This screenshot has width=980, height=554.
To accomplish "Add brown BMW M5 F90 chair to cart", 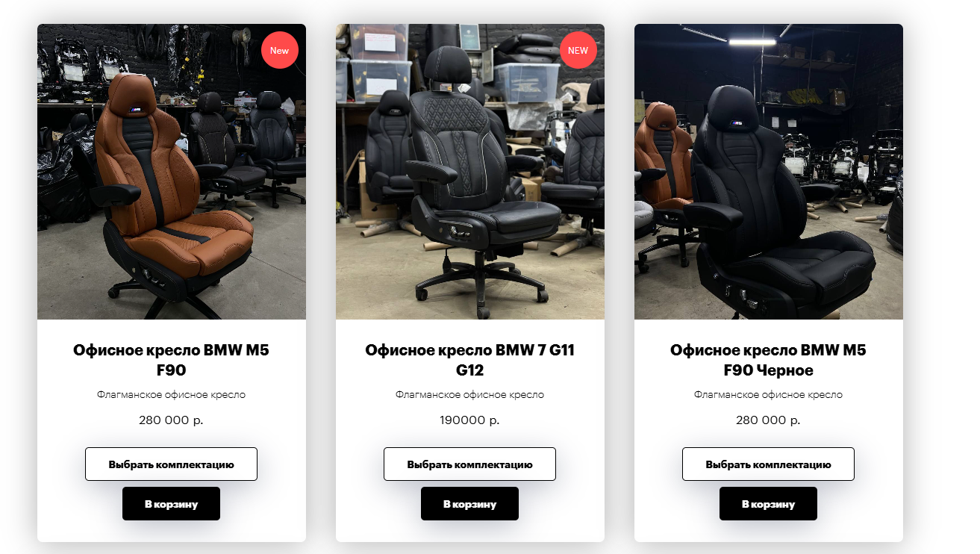I will [172, 504].
